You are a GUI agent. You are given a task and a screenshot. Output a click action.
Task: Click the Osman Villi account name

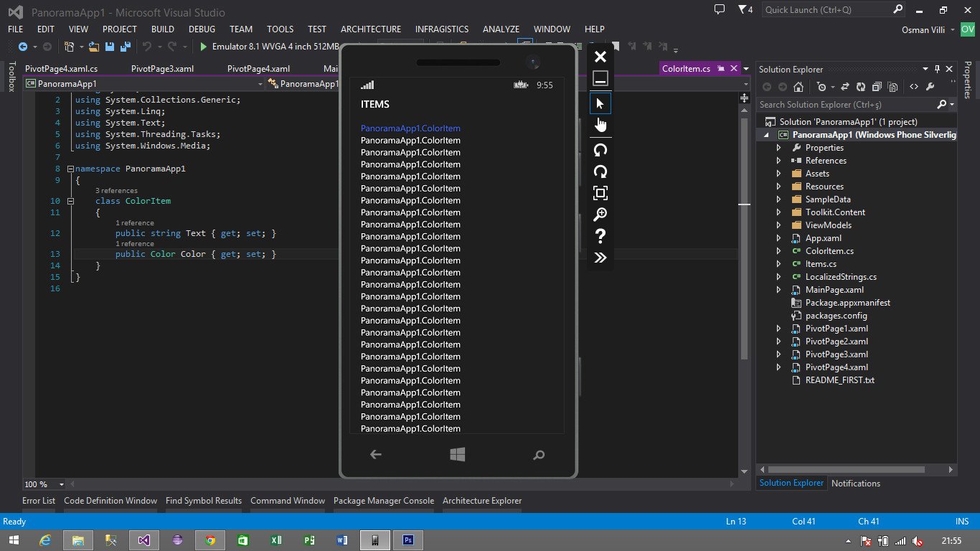tap(923, 29)
